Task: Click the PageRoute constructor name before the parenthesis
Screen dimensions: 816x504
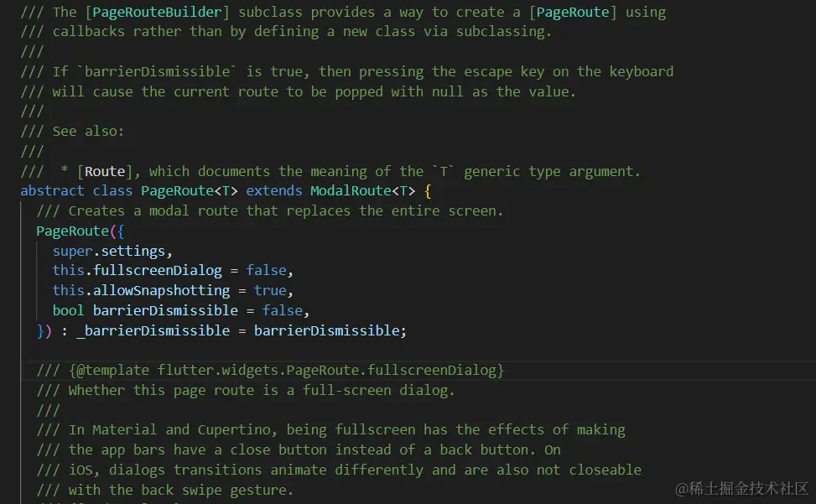Action: [72, 231]
